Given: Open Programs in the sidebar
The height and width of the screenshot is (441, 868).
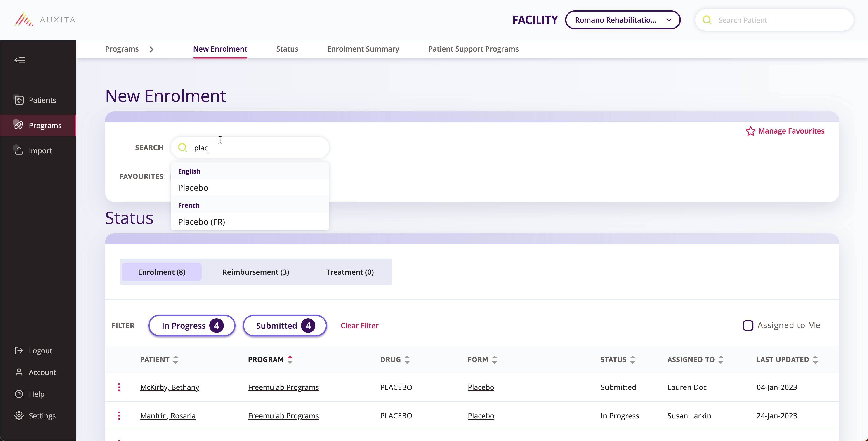Looking at the screenshot, I should point(38,125).
